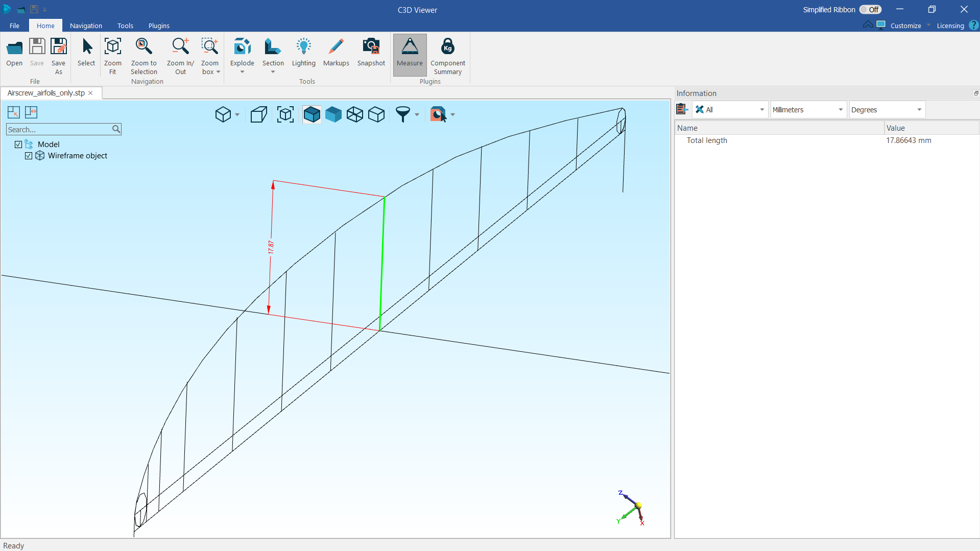The width and height of the screenshot is (980, 551).
Task: Expand the Explode tool dropdown arrow
Action: [242, 72]
